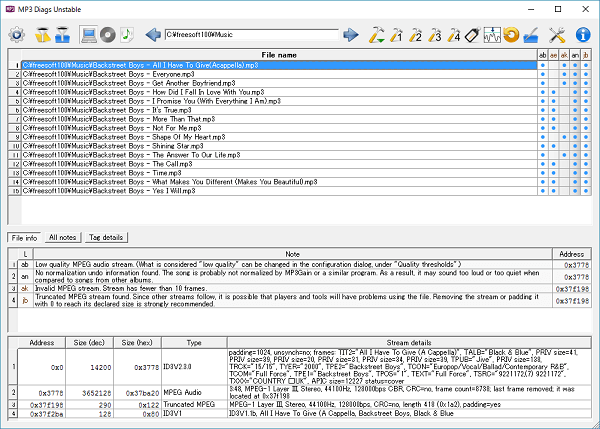Open the tag editor icon

click(473, 35)
